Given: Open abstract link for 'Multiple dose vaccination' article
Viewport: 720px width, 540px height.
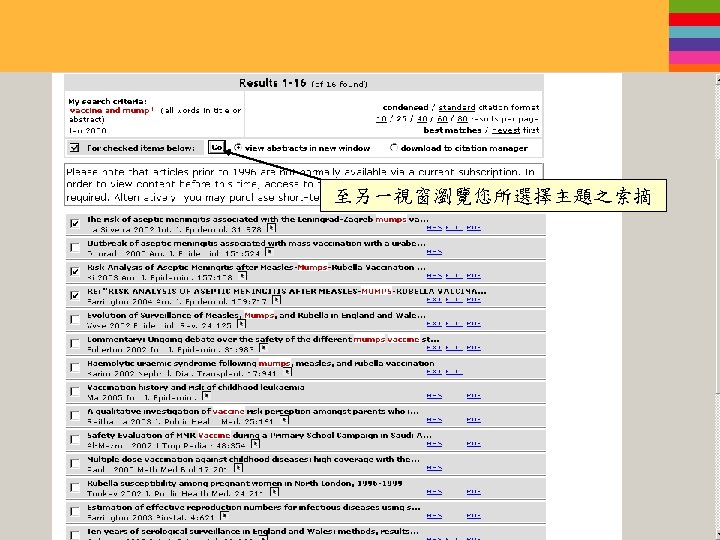Looking at the screenshot, I should [434, 468].
